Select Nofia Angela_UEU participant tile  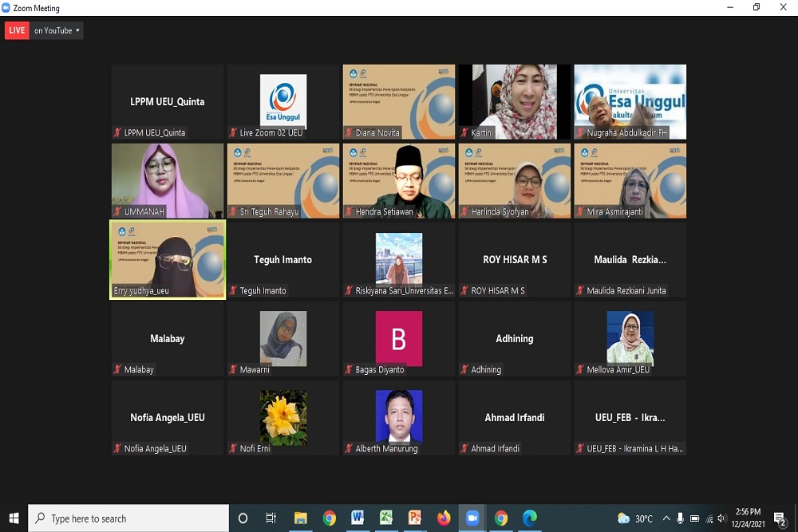pyautogui.click(x=168, y=418)
